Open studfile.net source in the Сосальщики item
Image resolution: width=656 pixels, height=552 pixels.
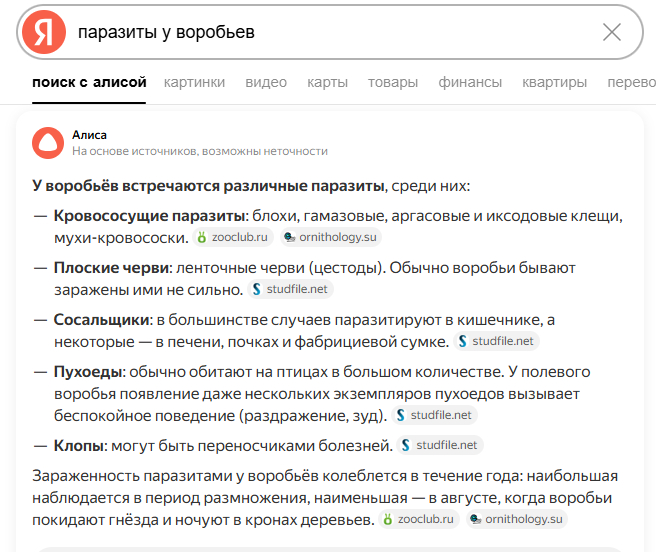pos(497,342)
